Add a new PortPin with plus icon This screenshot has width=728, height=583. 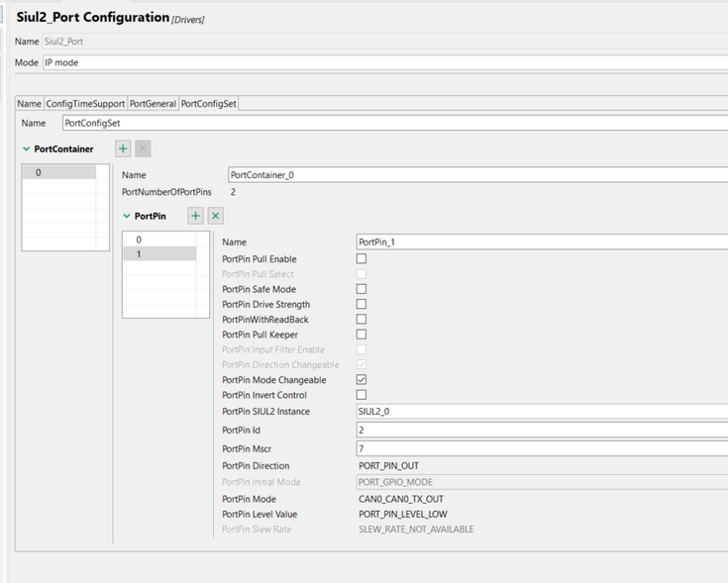point(196,216)
